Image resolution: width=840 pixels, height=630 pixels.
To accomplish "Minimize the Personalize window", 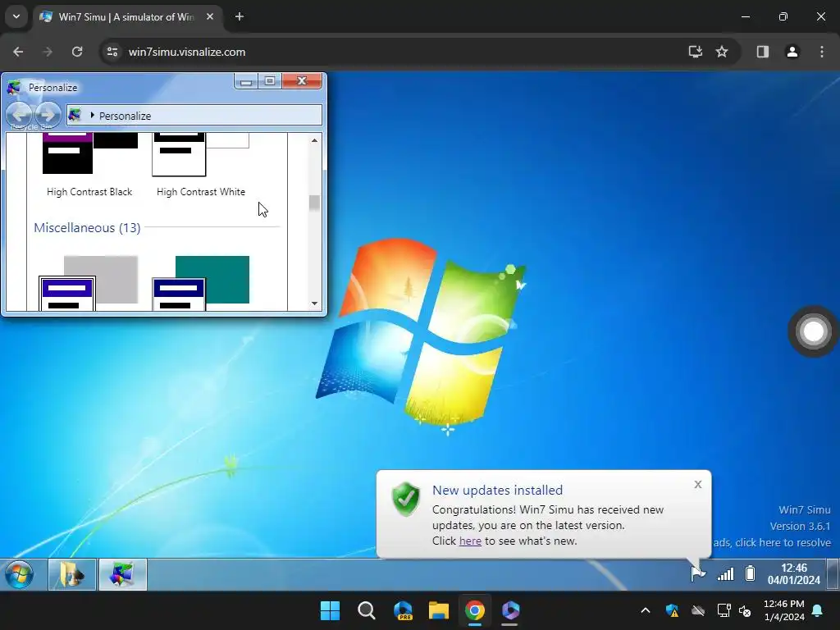I will pyautogui.click(x=246, y=81).
